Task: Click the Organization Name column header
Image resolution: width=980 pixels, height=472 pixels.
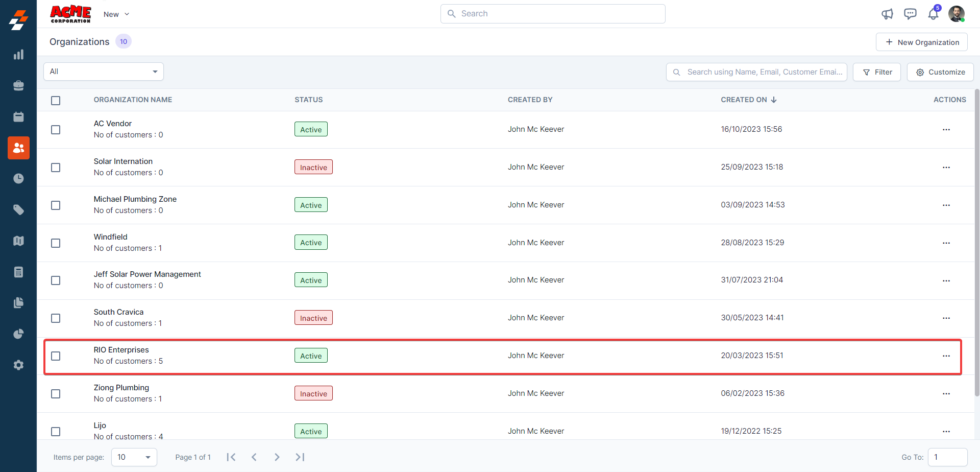Action: 133,100
